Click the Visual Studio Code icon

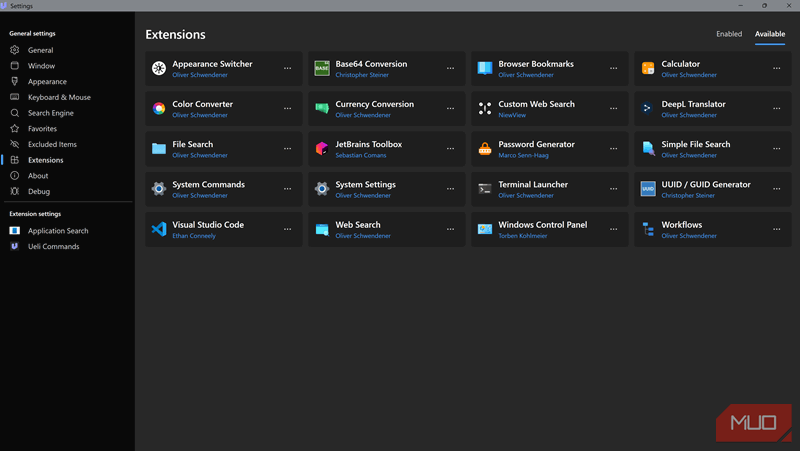[x=159, y=229]
